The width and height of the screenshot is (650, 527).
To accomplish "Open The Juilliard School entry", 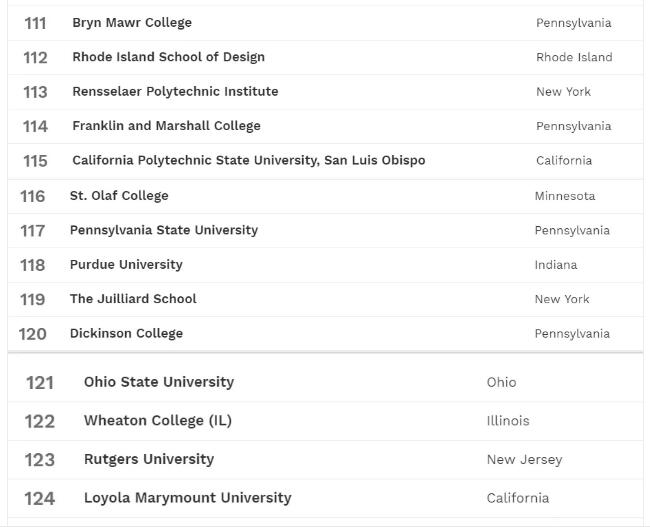I will click(133, 299).
